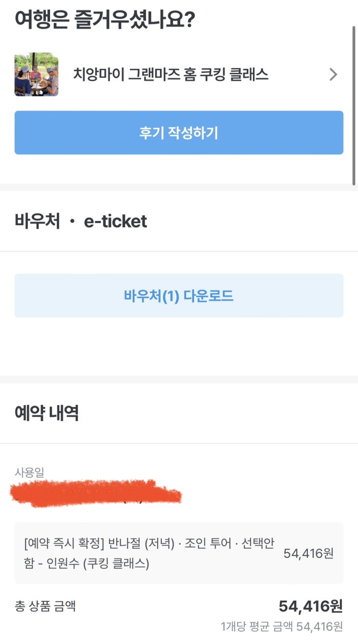Click the bold 54,416원 total amount
Image resolution: width=358 pixels, height=644 pixels.
pos(311,606)
